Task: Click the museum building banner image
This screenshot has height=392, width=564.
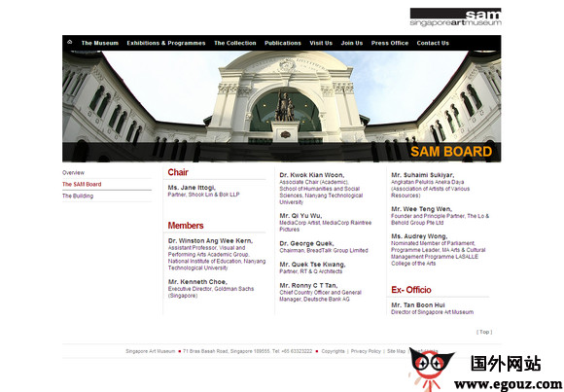Action: (282, 106)
